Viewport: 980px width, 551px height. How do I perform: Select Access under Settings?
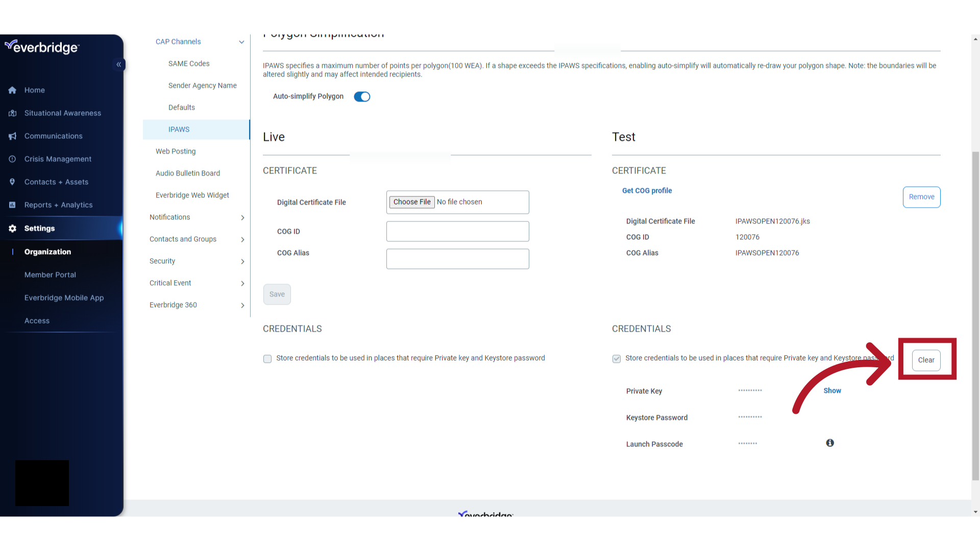tap(37, 321)
